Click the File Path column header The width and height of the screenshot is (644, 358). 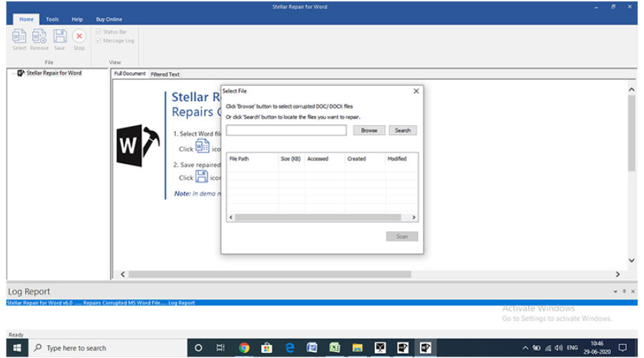click(x=252, y=159)
